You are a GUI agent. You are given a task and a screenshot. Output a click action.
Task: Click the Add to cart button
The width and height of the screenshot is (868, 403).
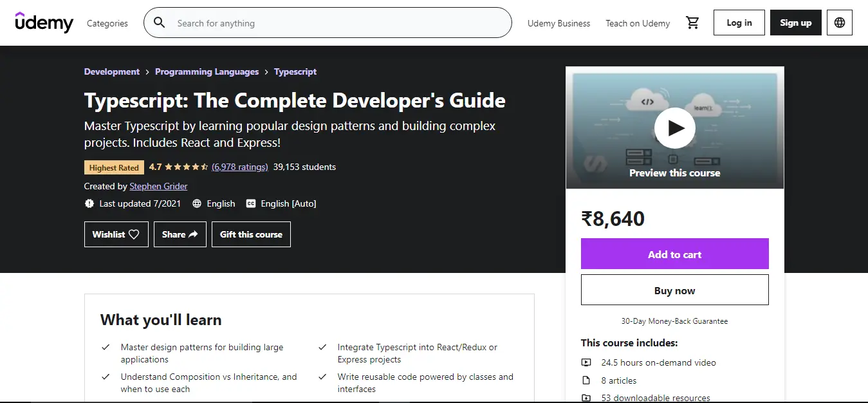click(x=675, y=254)
